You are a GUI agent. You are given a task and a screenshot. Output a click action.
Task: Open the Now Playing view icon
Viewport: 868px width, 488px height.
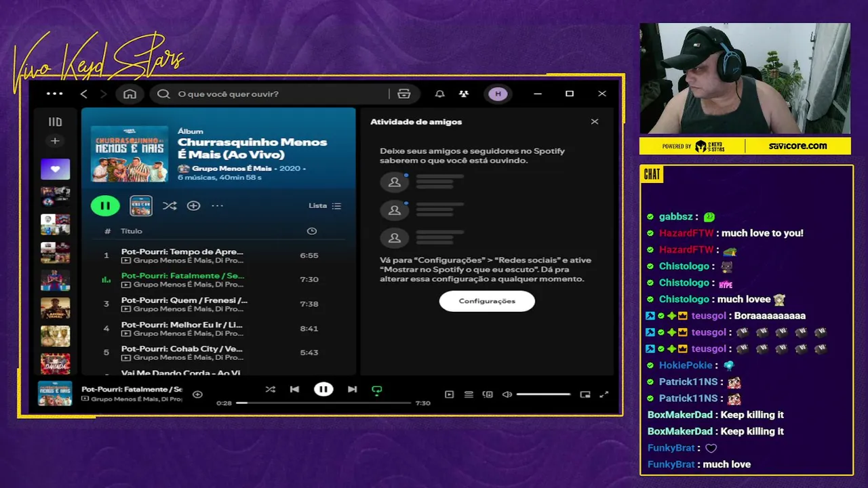point(449,394)
